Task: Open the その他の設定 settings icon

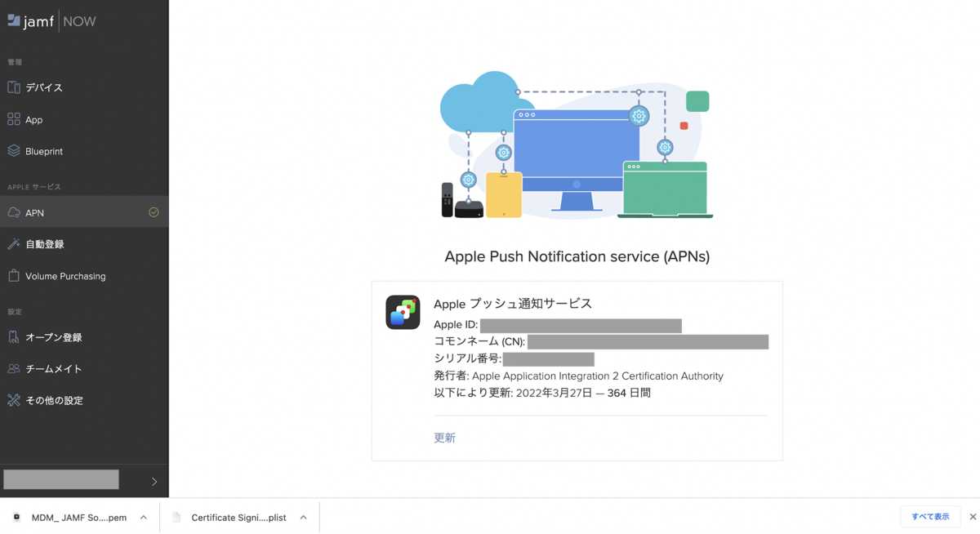Action: click(x=14, y=400)
